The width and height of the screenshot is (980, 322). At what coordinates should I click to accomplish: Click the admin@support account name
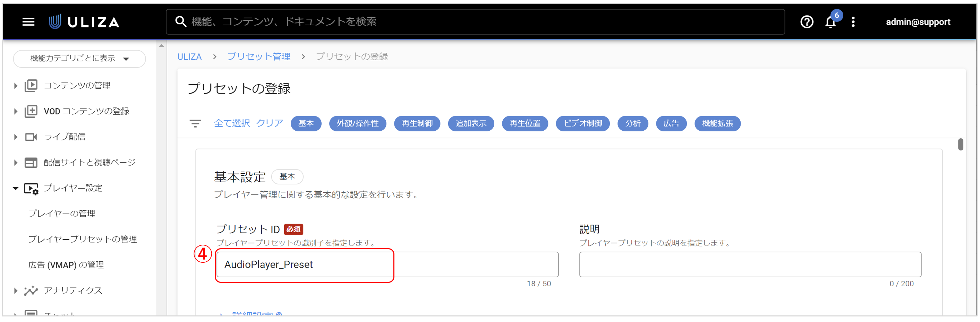click(918, 22)
